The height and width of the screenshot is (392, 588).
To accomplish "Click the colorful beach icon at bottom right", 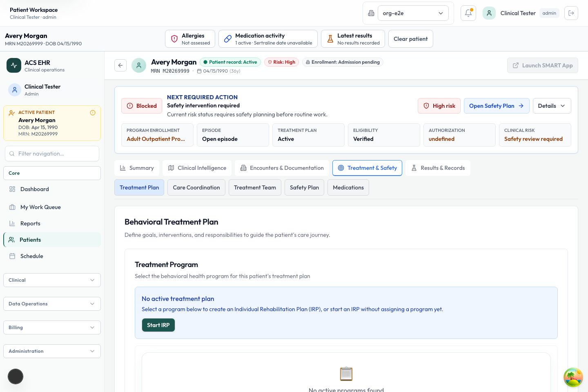I will 573,377.
